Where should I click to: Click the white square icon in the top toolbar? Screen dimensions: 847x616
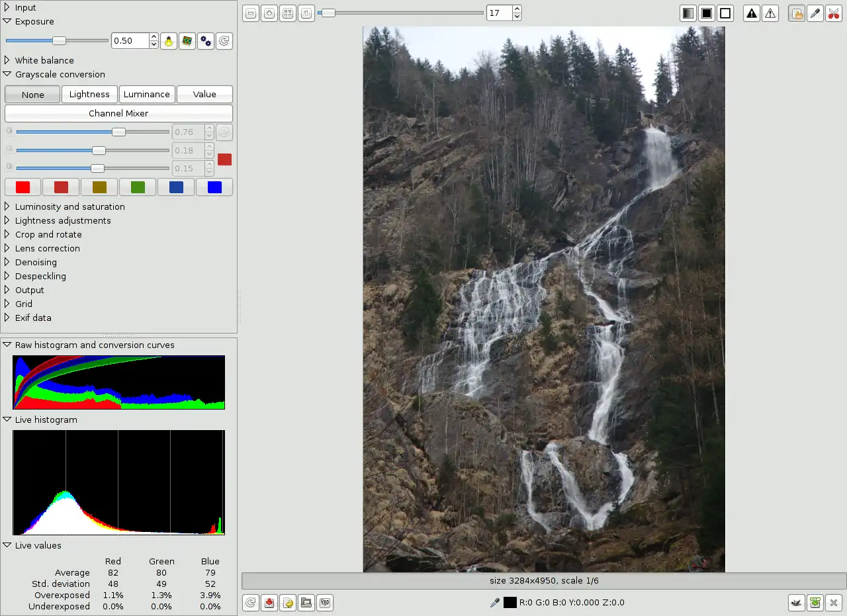(x=725, y=13)
